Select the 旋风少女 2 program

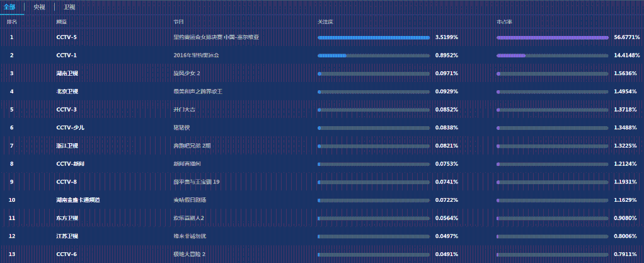point(191,74)
